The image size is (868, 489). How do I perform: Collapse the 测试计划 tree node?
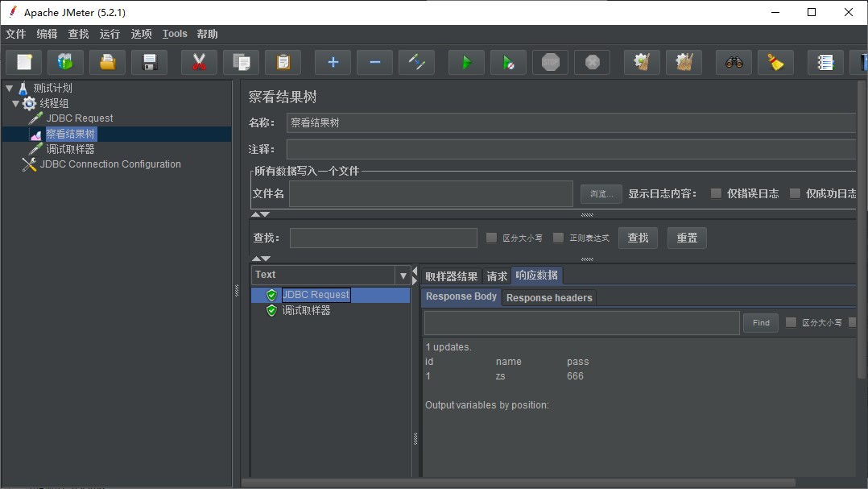coord(10,88)
